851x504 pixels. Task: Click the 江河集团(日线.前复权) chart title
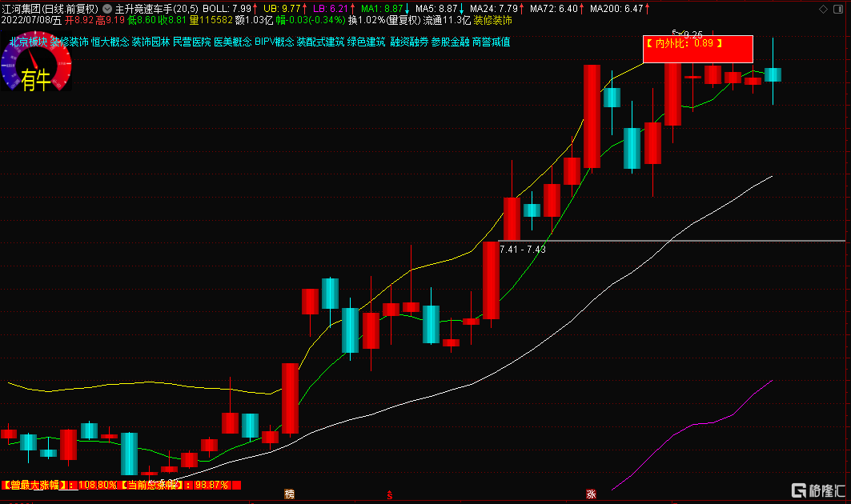(50, 9)
